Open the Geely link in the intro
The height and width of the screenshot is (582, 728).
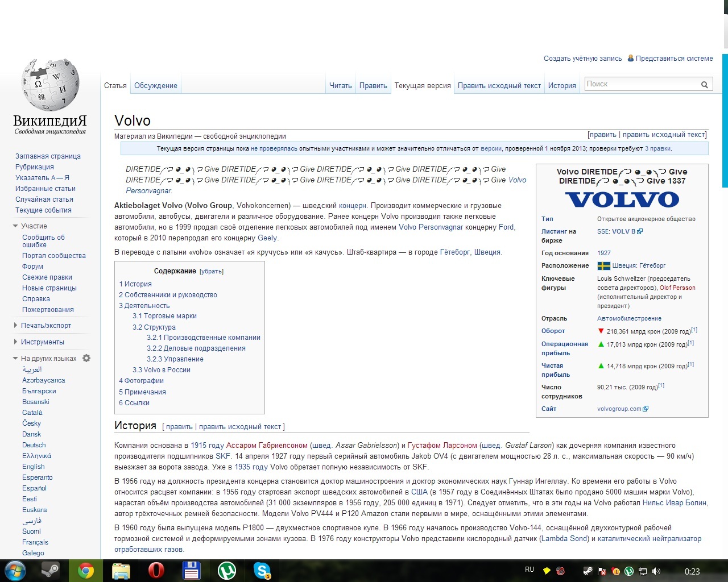267,238
